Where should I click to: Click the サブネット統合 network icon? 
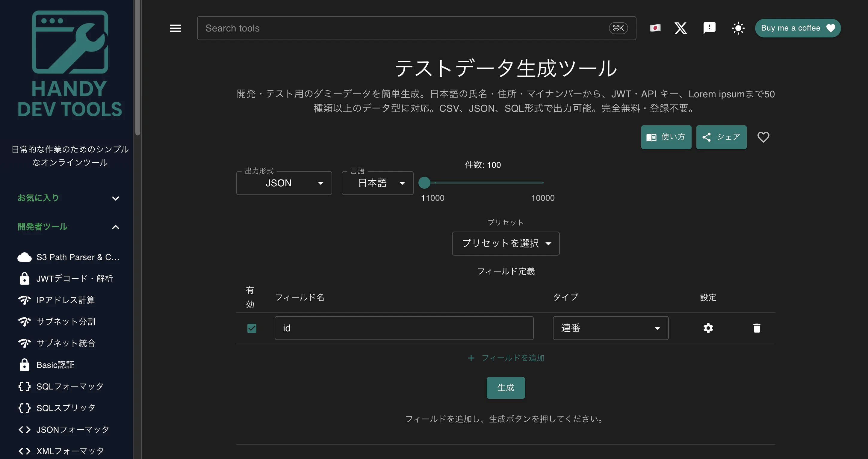(24, 343)
